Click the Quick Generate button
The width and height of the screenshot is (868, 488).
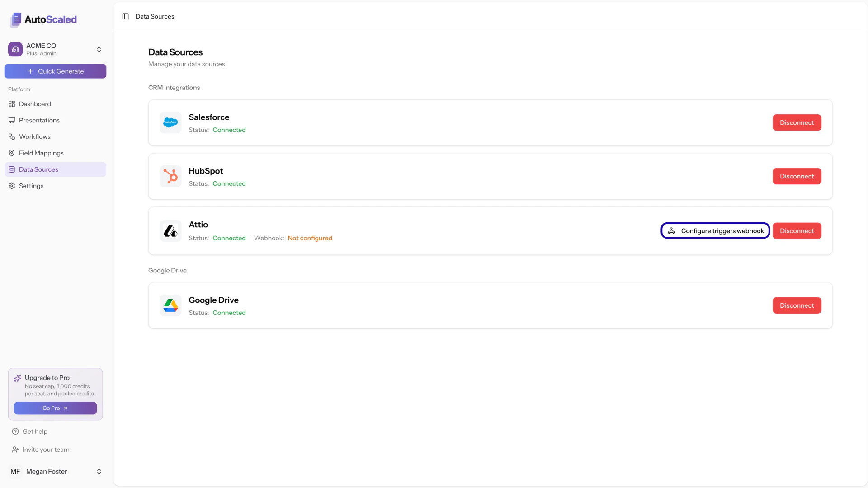[55, 71]
